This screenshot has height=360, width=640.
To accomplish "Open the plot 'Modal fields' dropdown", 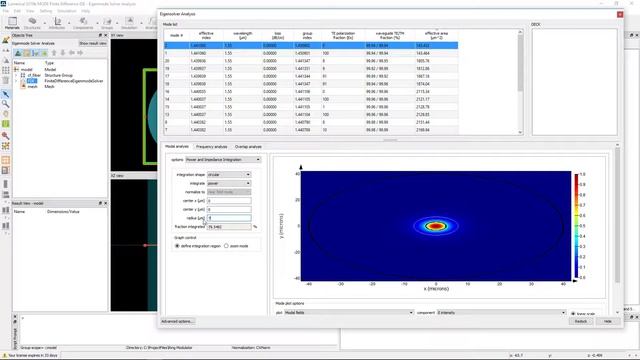I will [349, 313].
